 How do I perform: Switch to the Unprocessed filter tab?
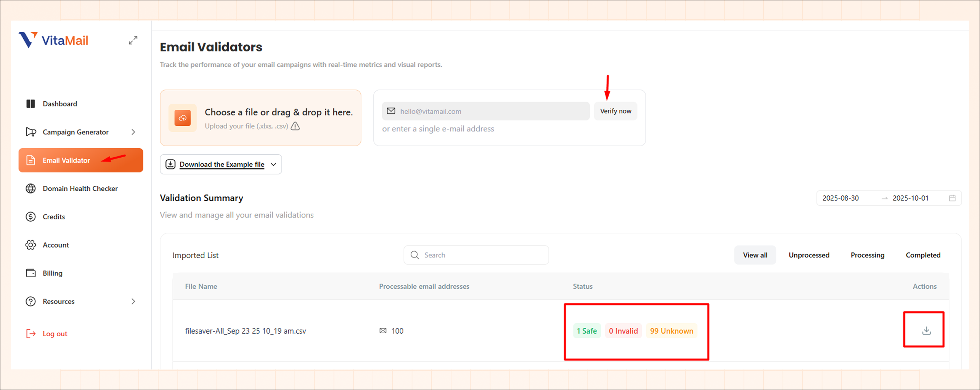tap(809, 255)
